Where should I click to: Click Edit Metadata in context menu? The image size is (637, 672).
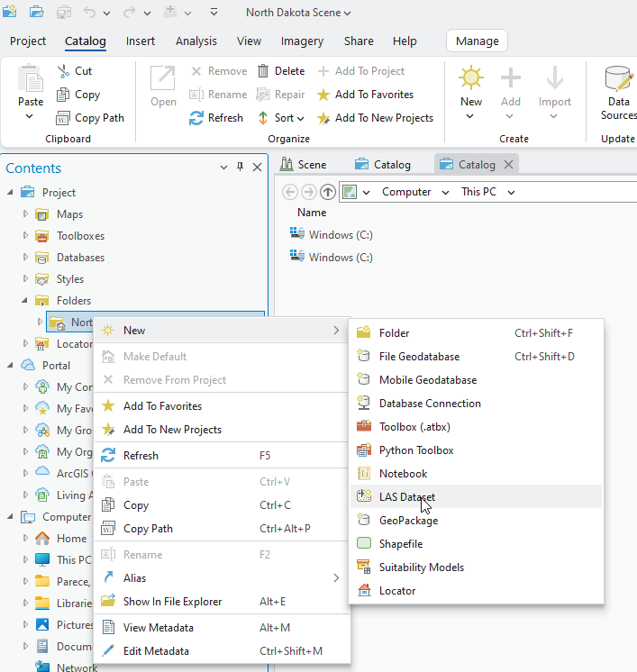tap(221, 651)
